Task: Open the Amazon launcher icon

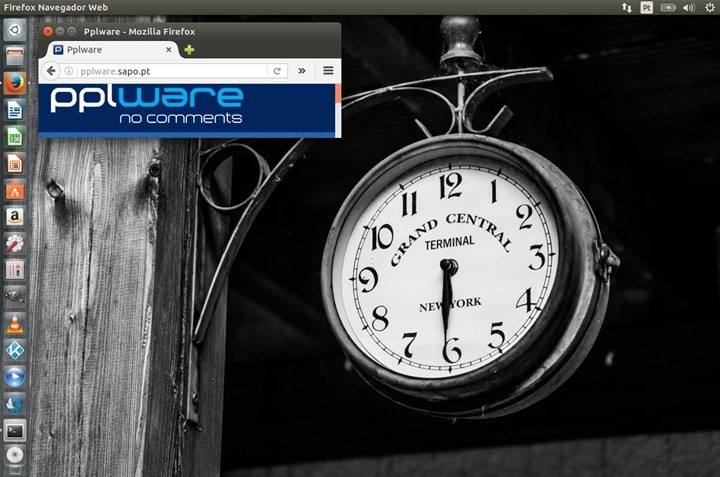Action: click(x=15, y=217)
